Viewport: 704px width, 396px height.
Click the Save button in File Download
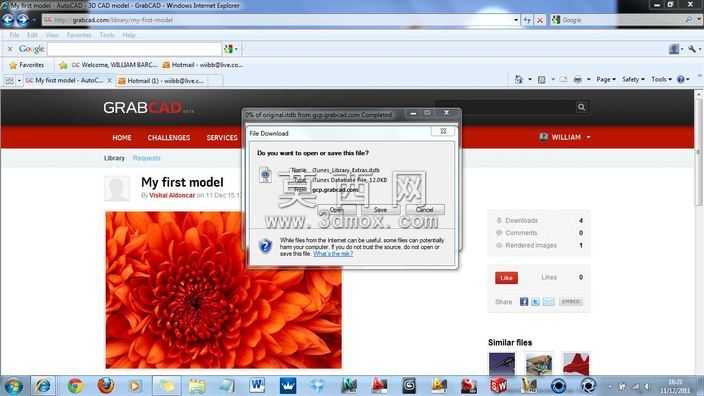(x=380, y=210)
